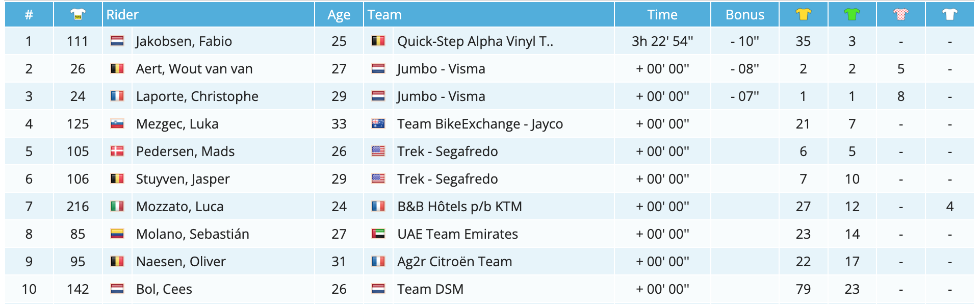Click the Bonus column header
Image resolution: width=980 pixels, height=304 pixels.
(744, 15)
